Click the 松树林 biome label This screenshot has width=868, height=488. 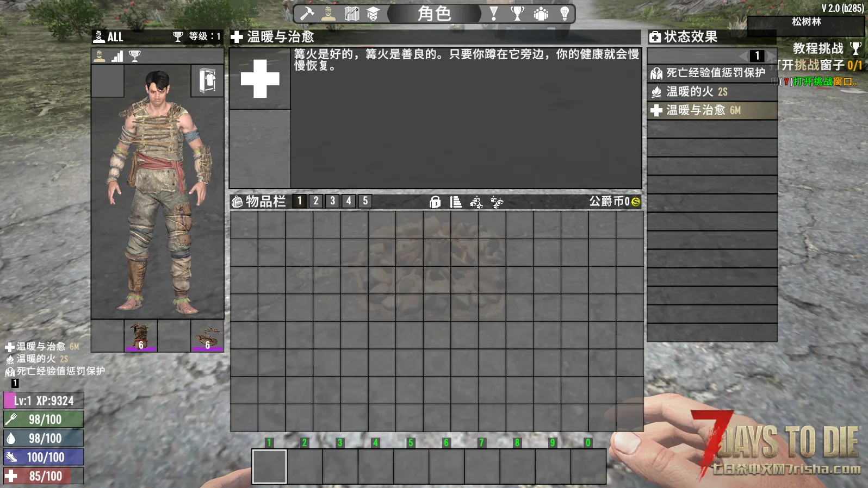point(807,22)
